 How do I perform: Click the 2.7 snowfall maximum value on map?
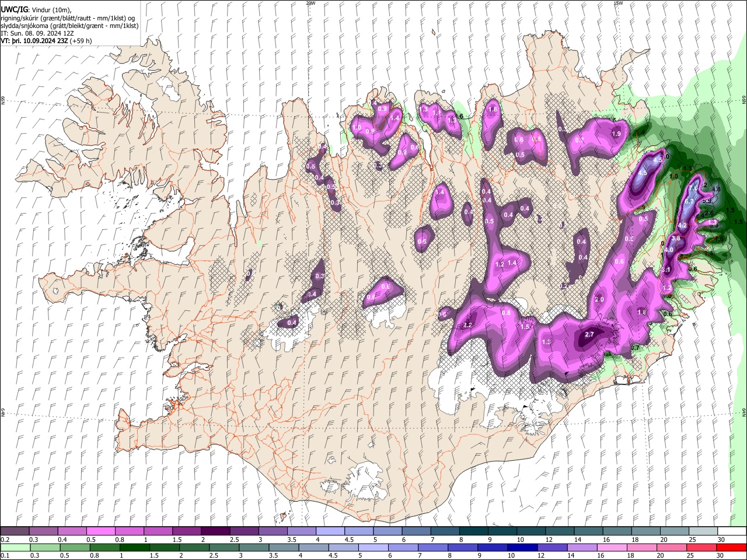click(x=589, y=334)
